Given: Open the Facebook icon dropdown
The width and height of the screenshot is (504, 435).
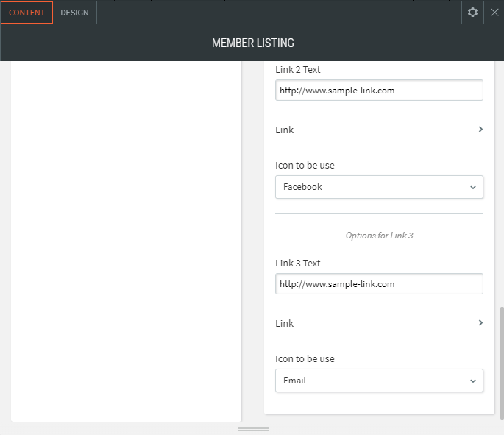Looking at the screenshot, I should tap(379, 187).
